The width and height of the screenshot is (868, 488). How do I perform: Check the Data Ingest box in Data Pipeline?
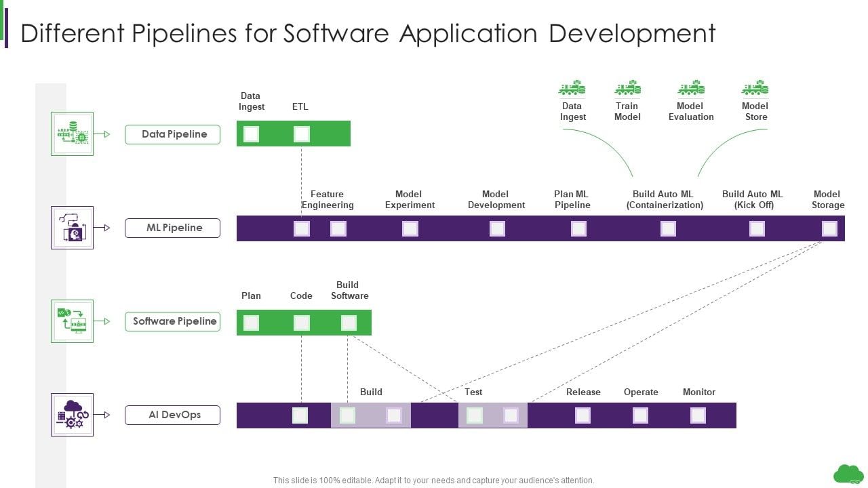[x=251, y=134]
